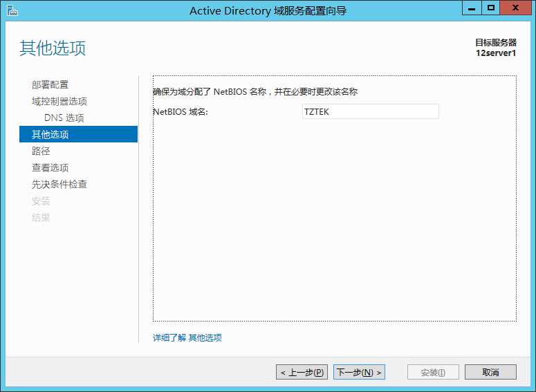Select 其他选项 in the sidebar
The width and height of the screenshot is (536, 392).
(x=79, y=134)
